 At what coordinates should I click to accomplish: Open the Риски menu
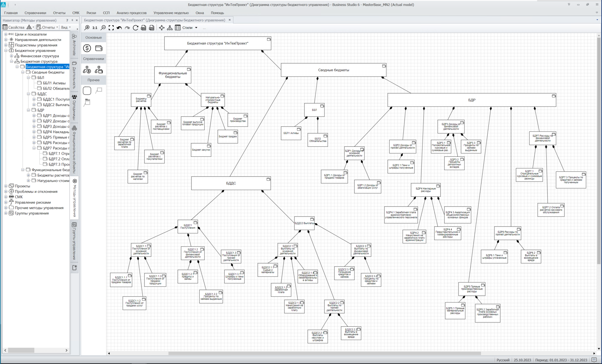click(x=91, y=13)
